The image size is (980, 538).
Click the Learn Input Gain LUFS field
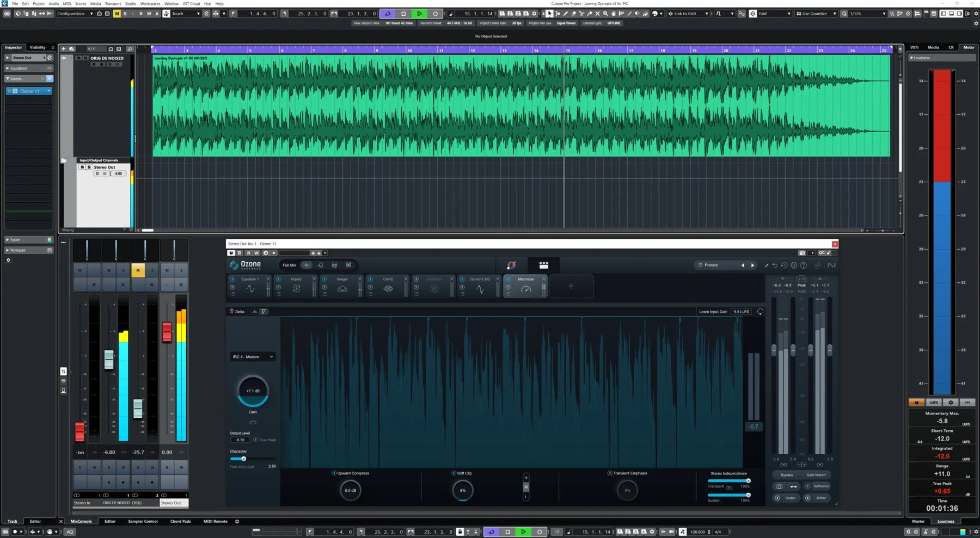[x=740, y=311]
